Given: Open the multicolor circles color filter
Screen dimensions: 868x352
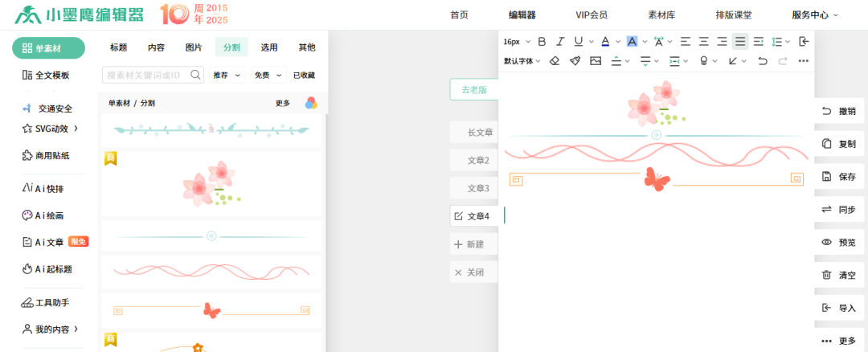Looking at the screenshot, I should (311, 103).
